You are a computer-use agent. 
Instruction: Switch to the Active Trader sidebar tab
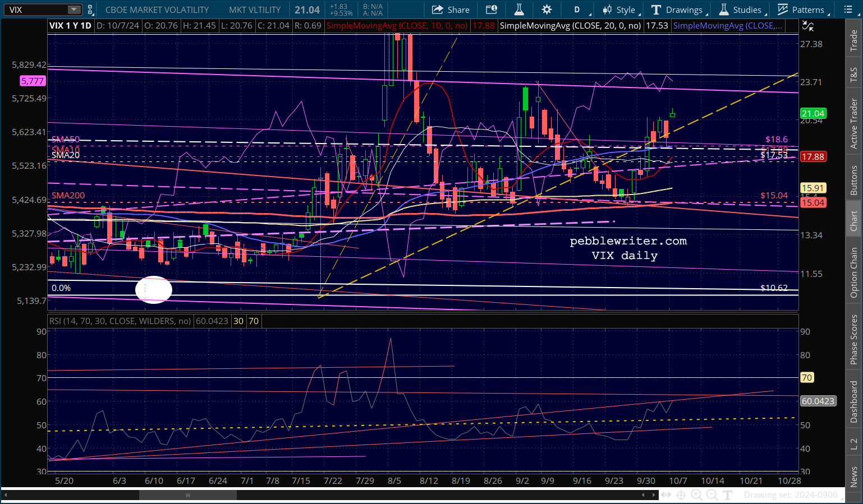coord(853,123)
